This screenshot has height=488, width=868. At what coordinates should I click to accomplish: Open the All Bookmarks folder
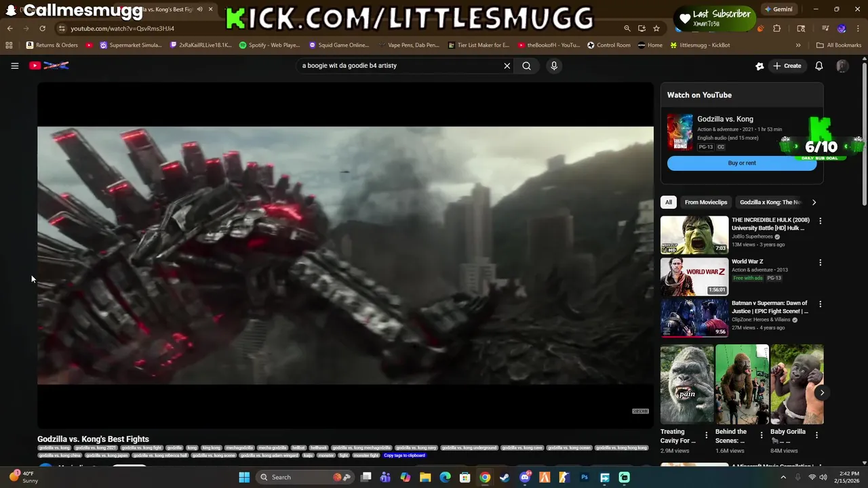pos(839,45)
